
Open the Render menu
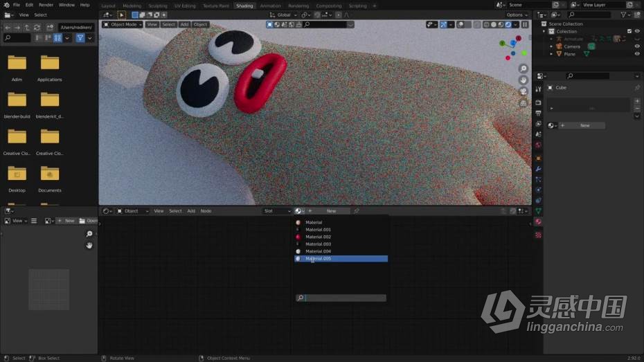pos(46,5)
